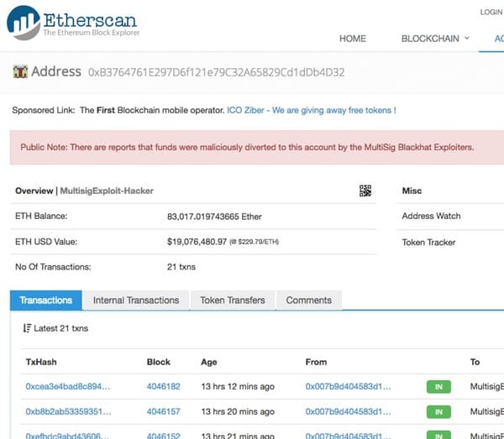Open block 4046152
The image size is (504, 439).
click(163, 436)
